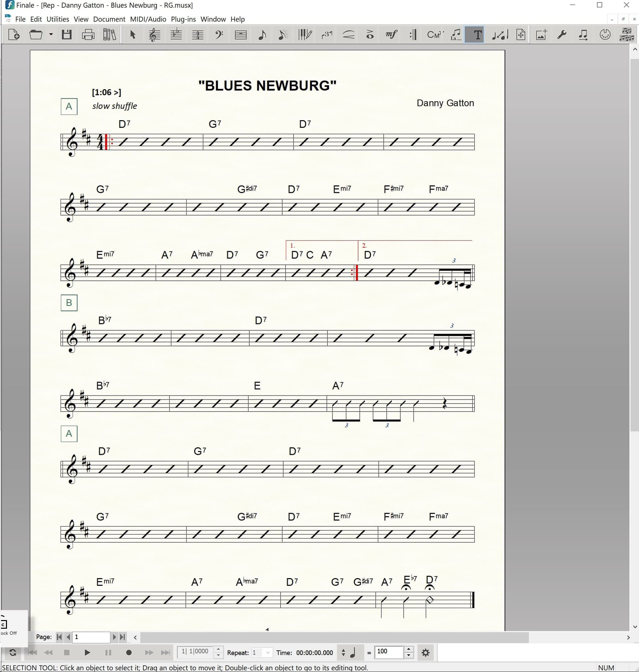The height and width of the screenshot is (672, 639).
Task: Stop playback with the square button
Action: click(x=67, y=653)
